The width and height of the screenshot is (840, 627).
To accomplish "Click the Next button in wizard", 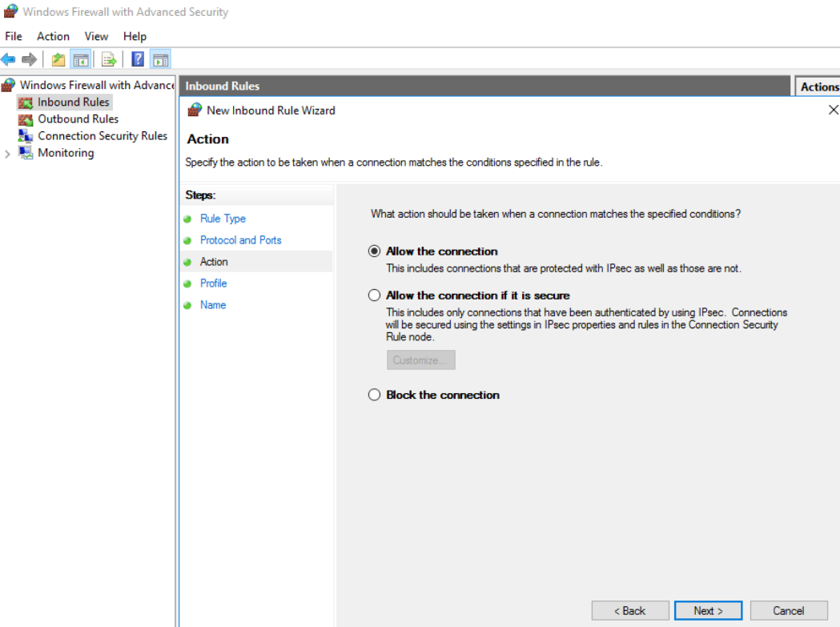I will click(x=708, y=611).
